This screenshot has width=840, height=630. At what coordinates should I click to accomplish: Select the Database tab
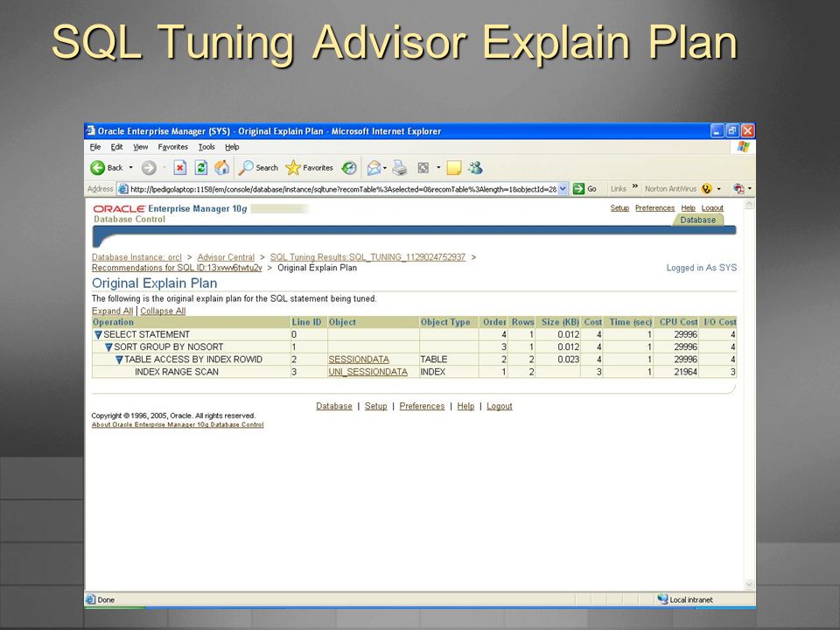697,220
